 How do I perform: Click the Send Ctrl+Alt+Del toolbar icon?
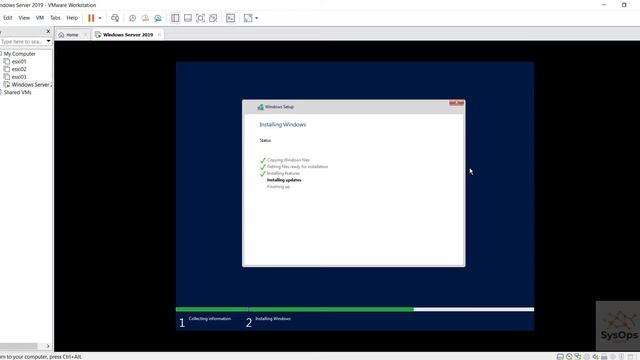tap(115, 18)
